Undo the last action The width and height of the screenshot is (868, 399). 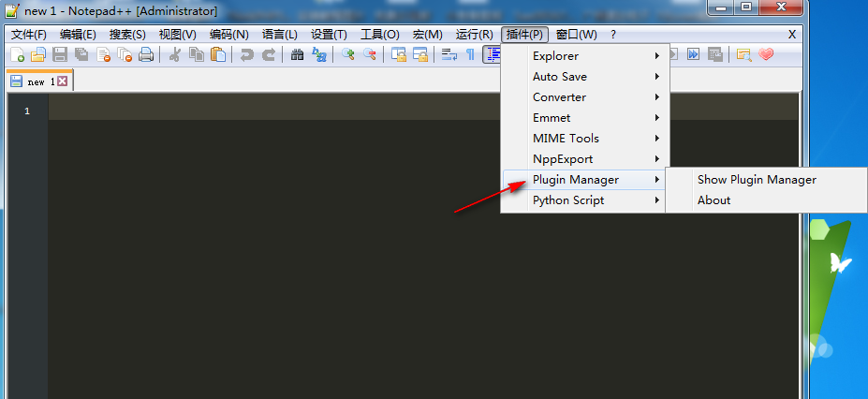coord(247,54)
